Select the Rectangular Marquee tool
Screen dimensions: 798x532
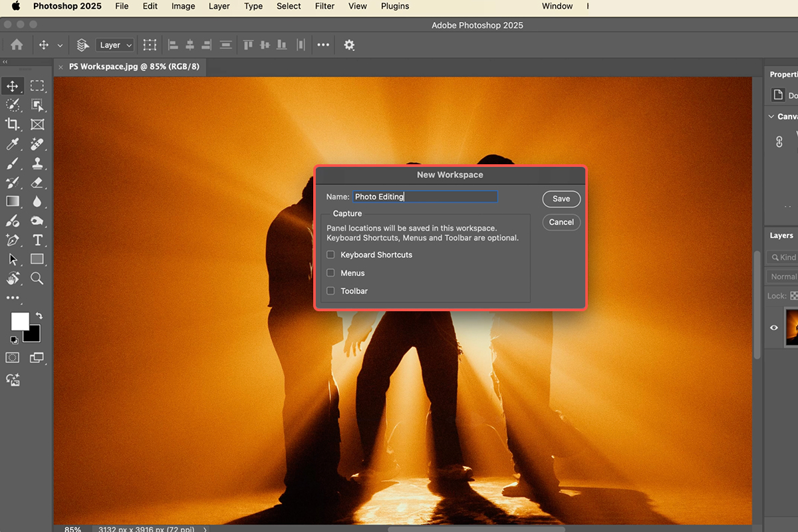tap(37, 86)
